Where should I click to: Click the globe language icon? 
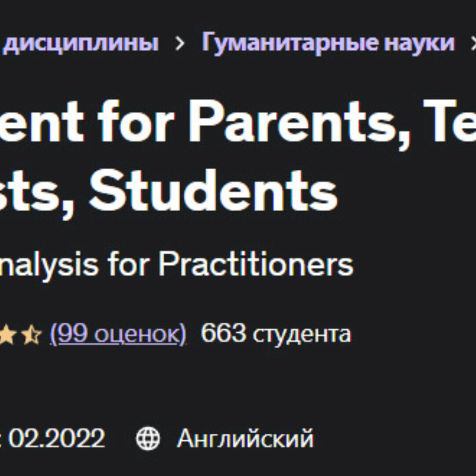[x=148, y=439]
